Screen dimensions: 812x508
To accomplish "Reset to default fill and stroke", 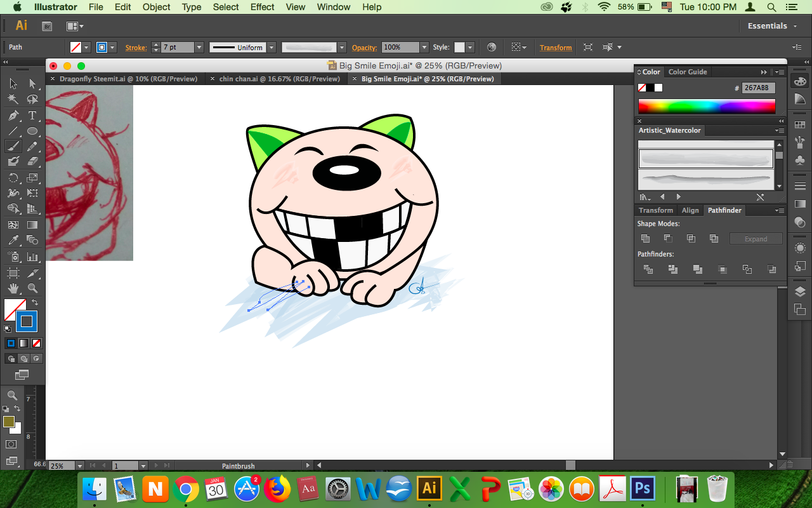I will coord(8,329).
